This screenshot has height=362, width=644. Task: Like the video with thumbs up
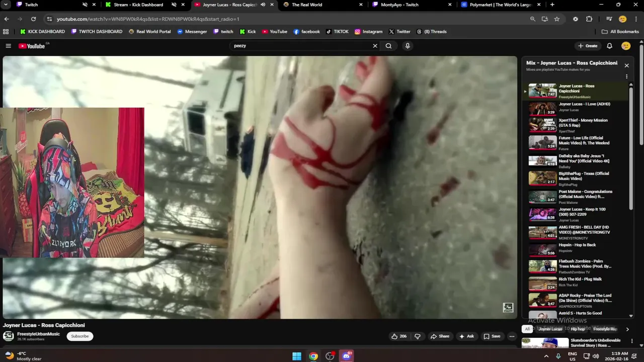[x=400, y=336]
